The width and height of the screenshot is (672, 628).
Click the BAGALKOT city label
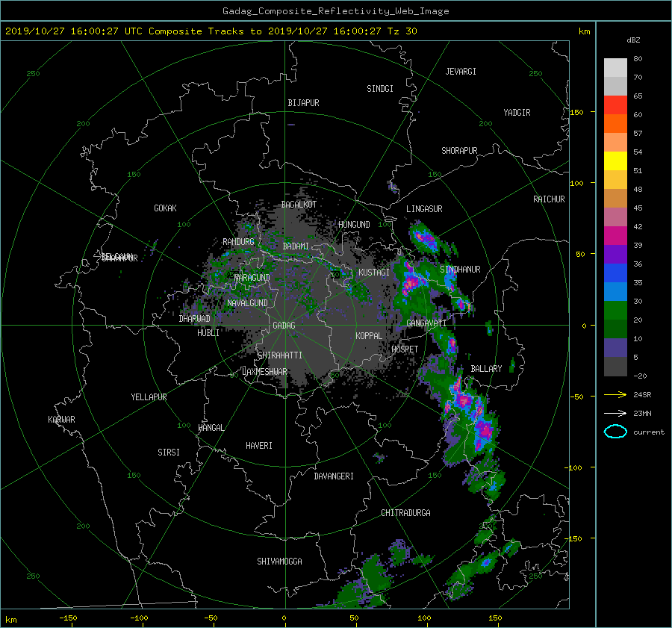coord(299,205)
